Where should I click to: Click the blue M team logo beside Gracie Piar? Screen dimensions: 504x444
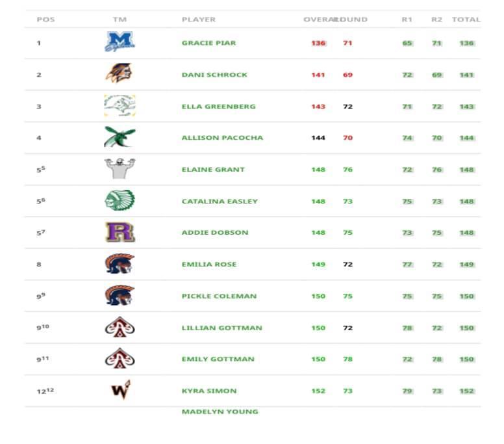(120, 43)
